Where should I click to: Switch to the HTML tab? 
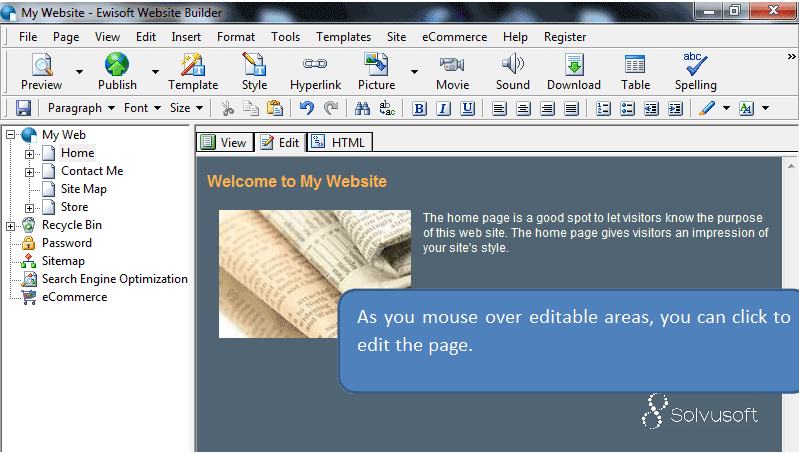[x=339, y=143]
